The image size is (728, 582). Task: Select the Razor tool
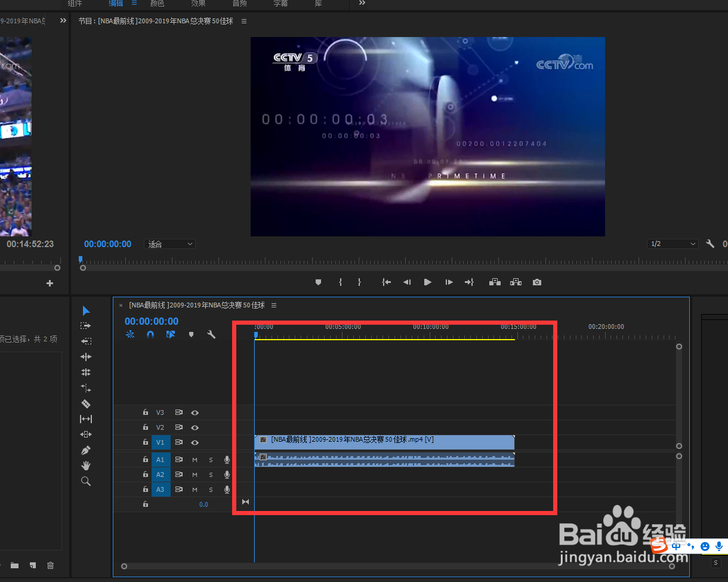pos(86,404)
